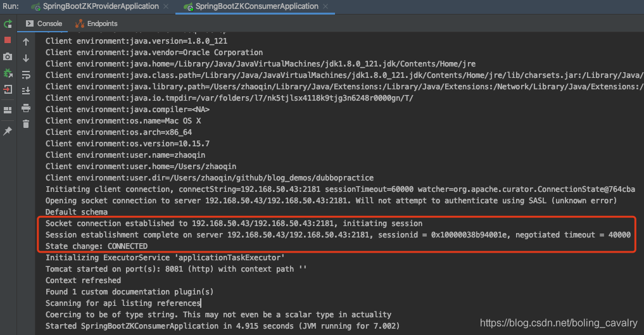This screenshot has height=335, width=644.
Task: Click the 'State change: CONNECTED' log line
Action: point(96,246)
